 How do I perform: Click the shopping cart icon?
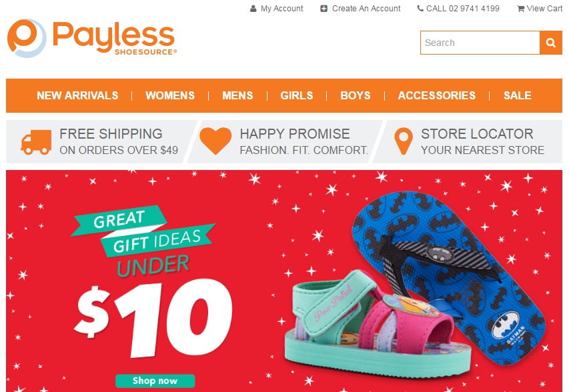(521, 9)
